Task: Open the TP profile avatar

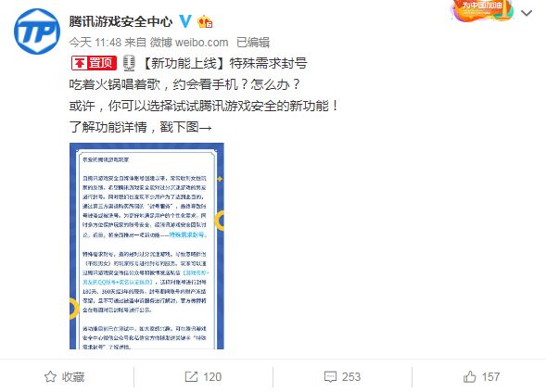Action: (37, 32)
